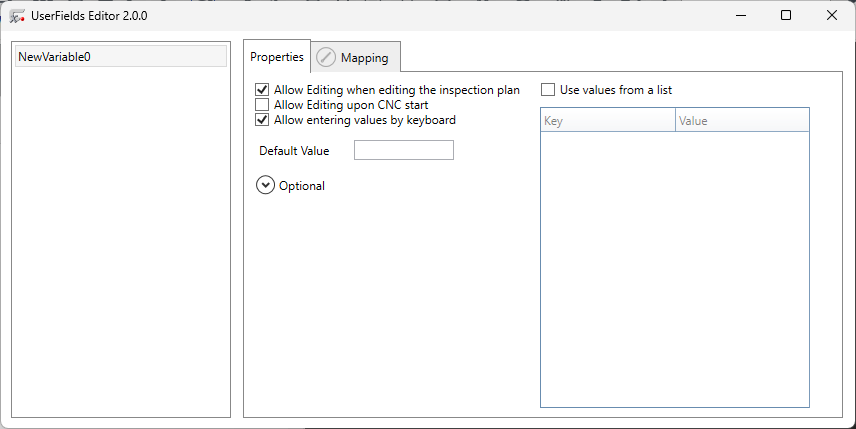
Task: Close the UserFields Editor window
Action: (831, 15)
